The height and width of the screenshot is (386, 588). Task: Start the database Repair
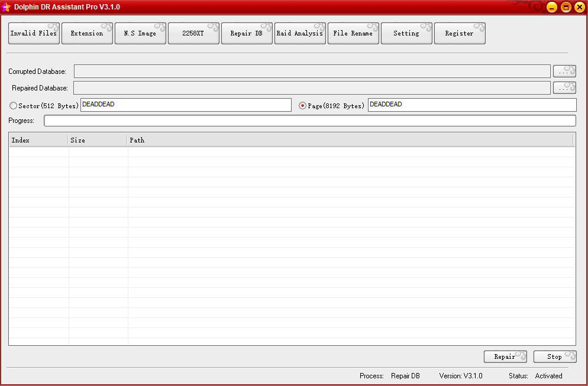tap(505, 357)
